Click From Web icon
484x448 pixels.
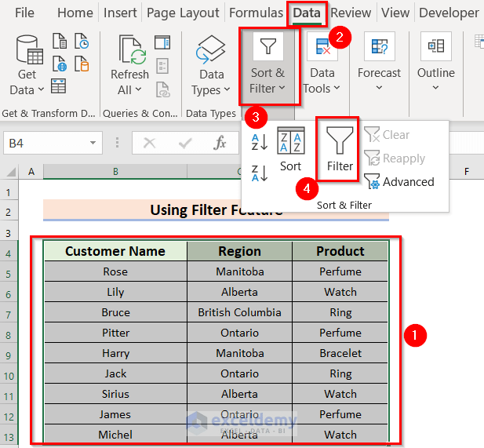click(x=60, y=64)
